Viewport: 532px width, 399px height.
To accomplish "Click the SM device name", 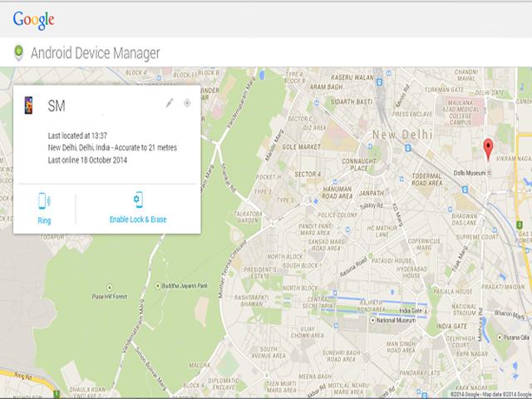I will (x=57, y=106).
